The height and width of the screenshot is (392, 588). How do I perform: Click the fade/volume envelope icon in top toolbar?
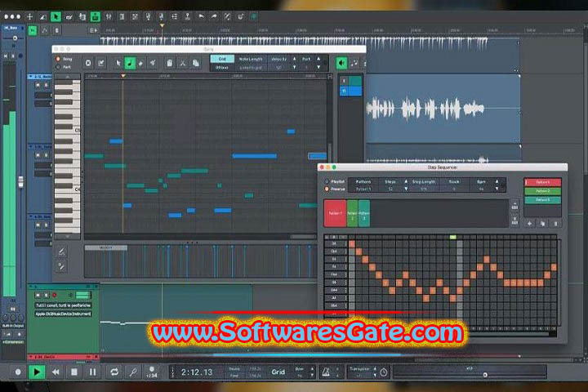point(42,16)
